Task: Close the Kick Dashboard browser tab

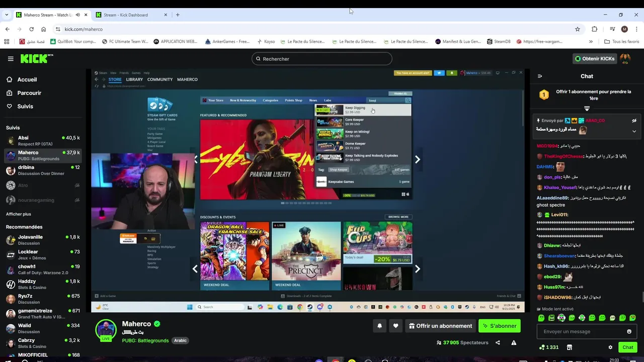Action: coord(166,15)
